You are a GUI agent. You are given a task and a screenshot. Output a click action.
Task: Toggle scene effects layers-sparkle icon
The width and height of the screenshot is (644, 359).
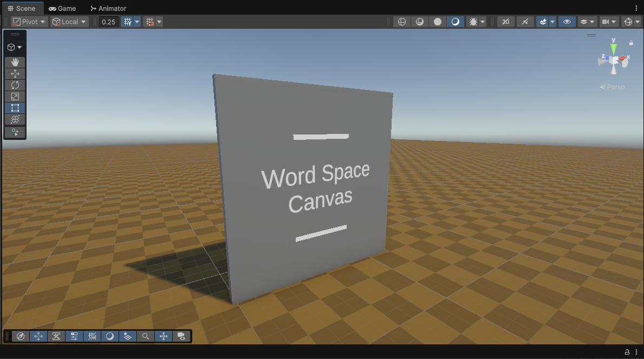pyautogui.click(x=543, y=22)
